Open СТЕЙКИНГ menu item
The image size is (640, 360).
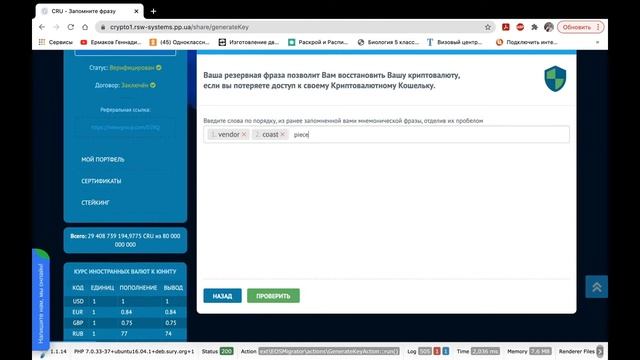coord(96,202)
